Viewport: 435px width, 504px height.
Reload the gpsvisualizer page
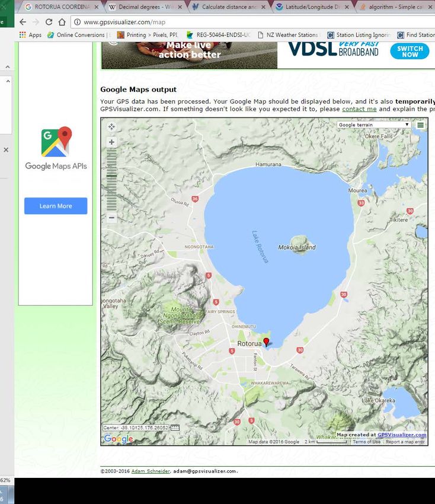[49, 22]
